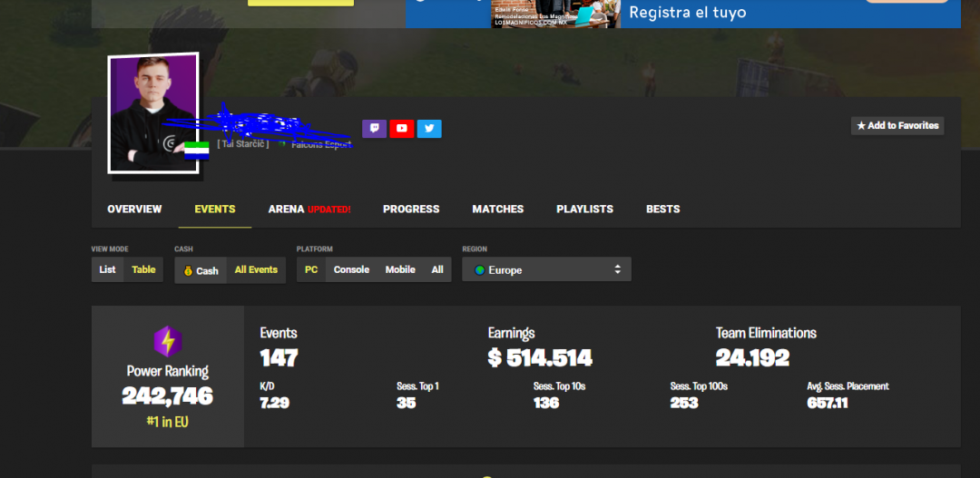Click the purple Power Ranking lightning badge
980x478 pixels.
click(167, 342)
